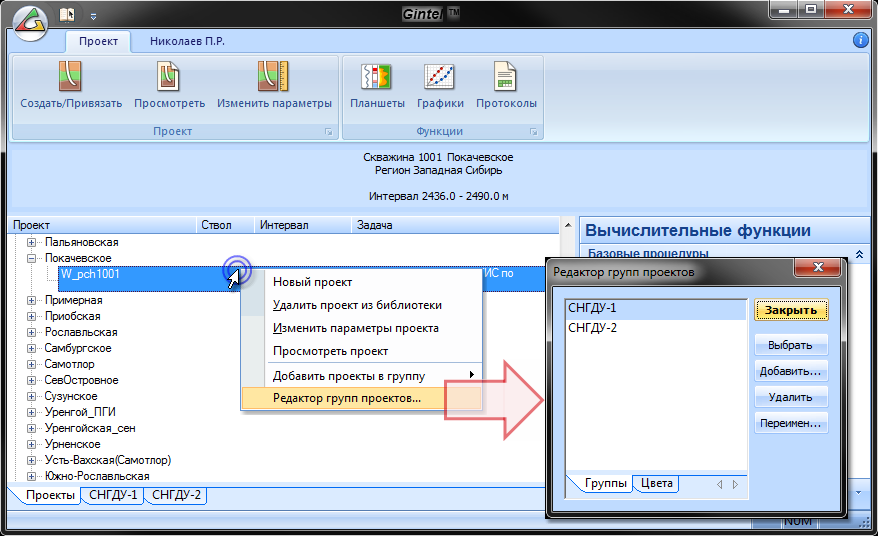Switch to the Проект ribbon tab
Screen dimensions: 878x536
pyautogui.click(x=98, y=41)
